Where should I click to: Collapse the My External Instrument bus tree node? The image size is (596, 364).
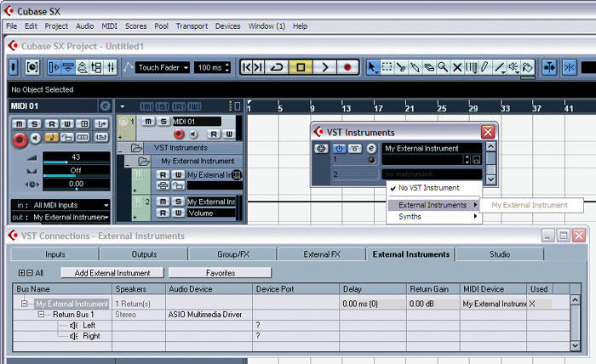click(25, 304)
